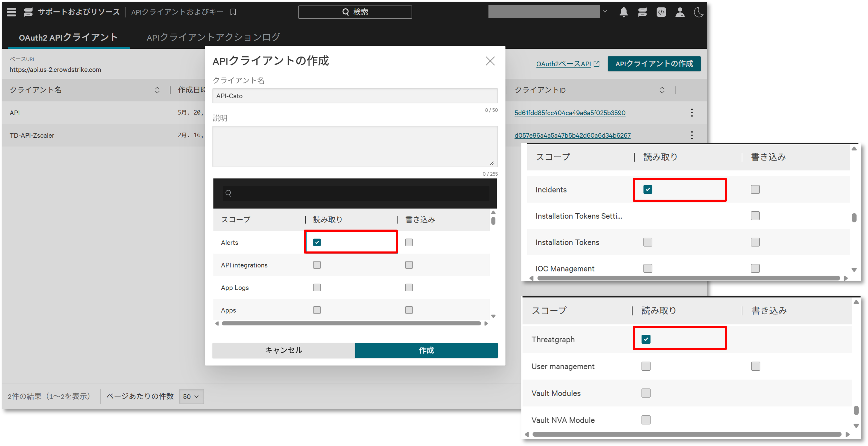Screen dimensions: 868x446
Task: Check User management write checkbox
Action: coord(755,366)
